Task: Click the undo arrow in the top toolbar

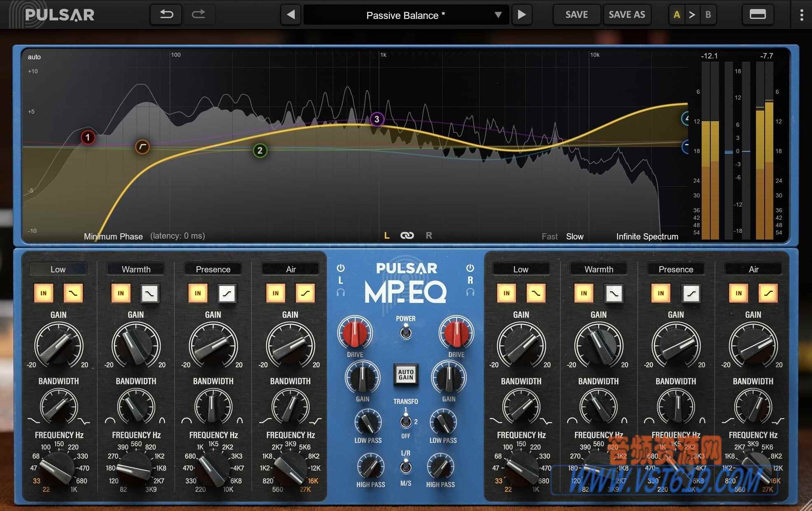Action: coord(166,14)
